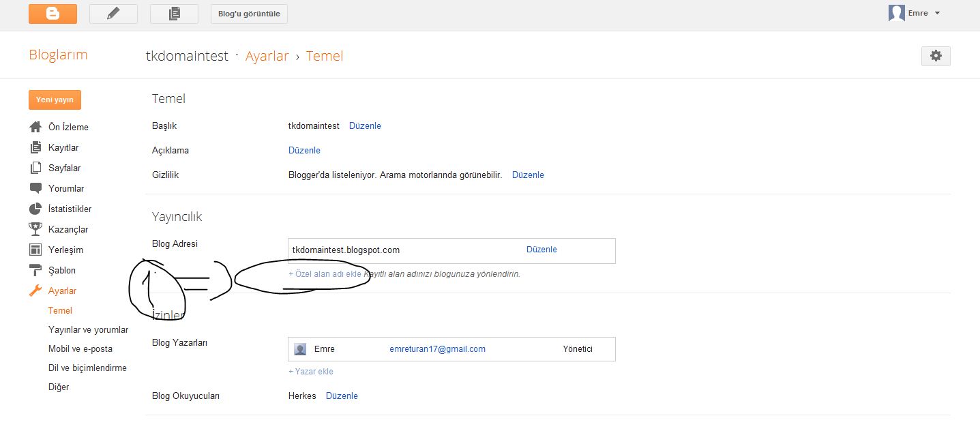The image size is (980, 431).
Task: Click the Yerleşim layout icon
Action: pyautogui.click(x=36, y=250)
